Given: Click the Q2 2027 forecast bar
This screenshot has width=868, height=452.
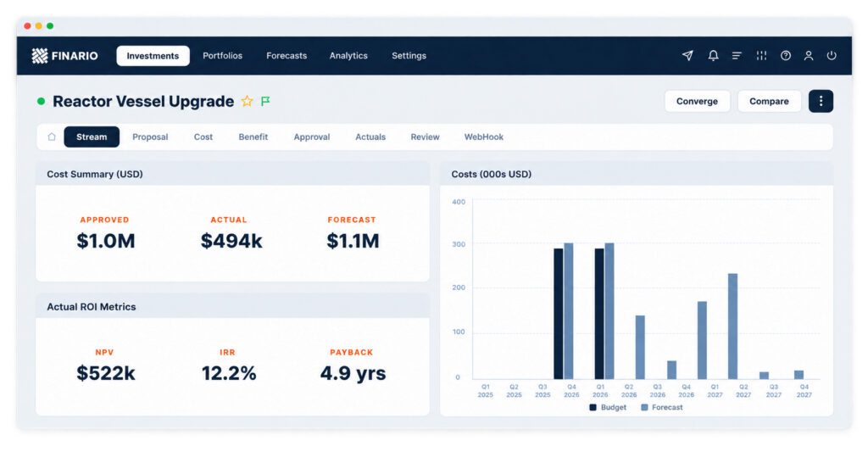Looking at the screenshot, I should pyautogui.click(x=732, y=326).
